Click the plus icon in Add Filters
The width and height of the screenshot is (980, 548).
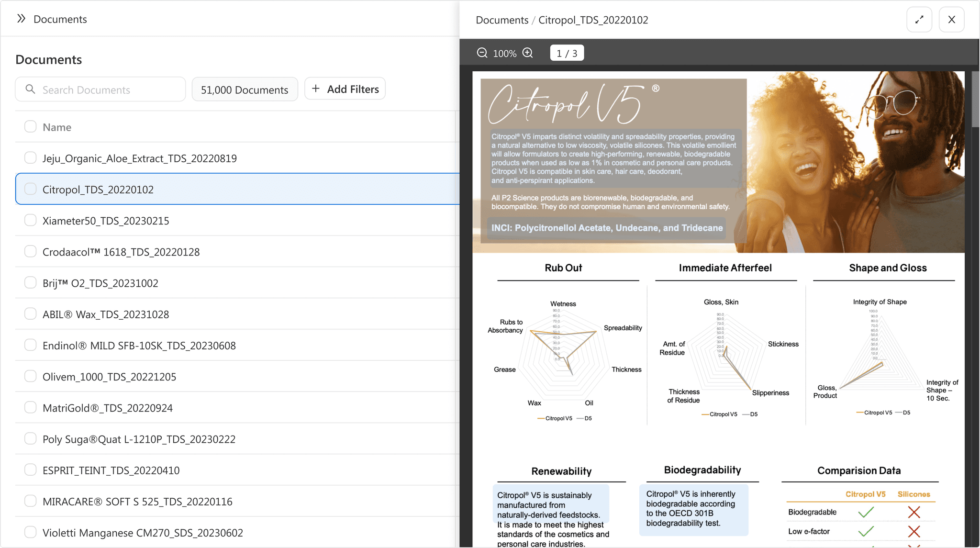[316, 89]
